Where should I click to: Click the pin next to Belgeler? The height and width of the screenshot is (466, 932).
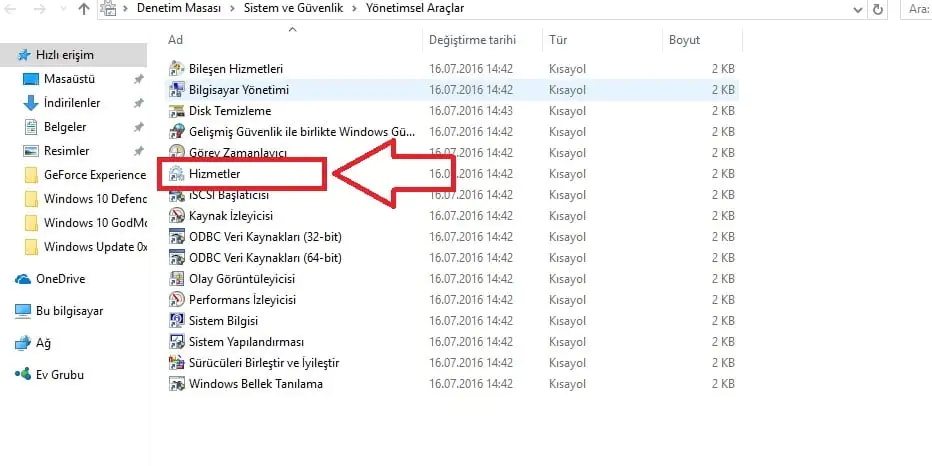coord(138,127)
